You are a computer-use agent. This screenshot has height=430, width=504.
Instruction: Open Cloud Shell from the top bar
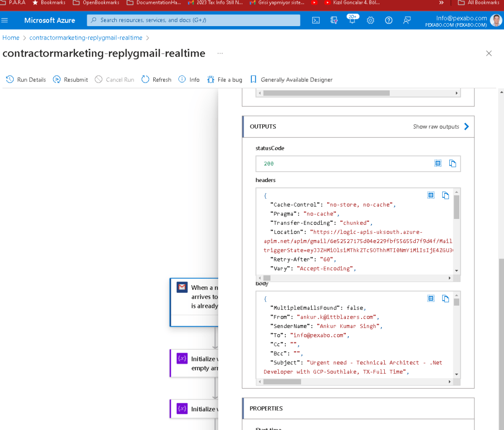(316, 20)
